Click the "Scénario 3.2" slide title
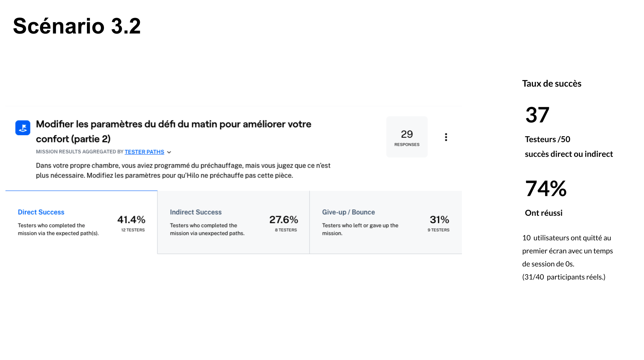This screenshot has height=360, width=644. pos(77,26)
